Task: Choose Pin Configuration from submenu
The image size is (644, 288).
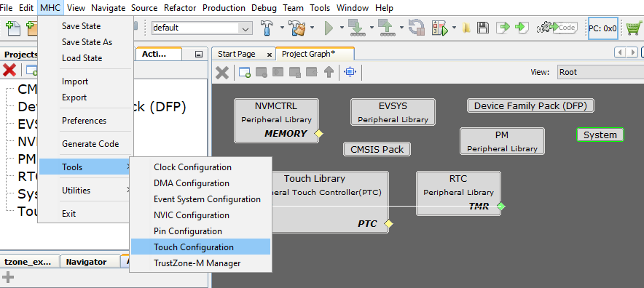Action: (x=200, y=231)
